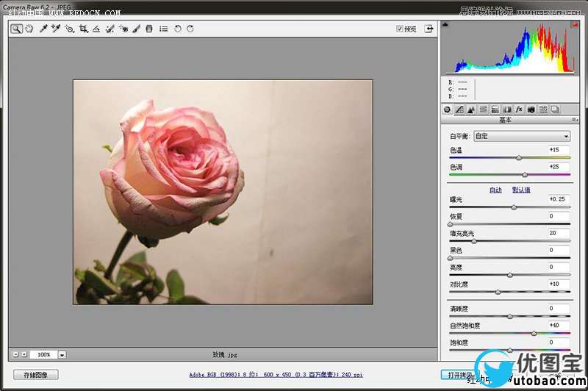This screenshot has height=391, width=588.
Task: Rotate image 90° counterclockwise
Action: click(x=178, y=29)
